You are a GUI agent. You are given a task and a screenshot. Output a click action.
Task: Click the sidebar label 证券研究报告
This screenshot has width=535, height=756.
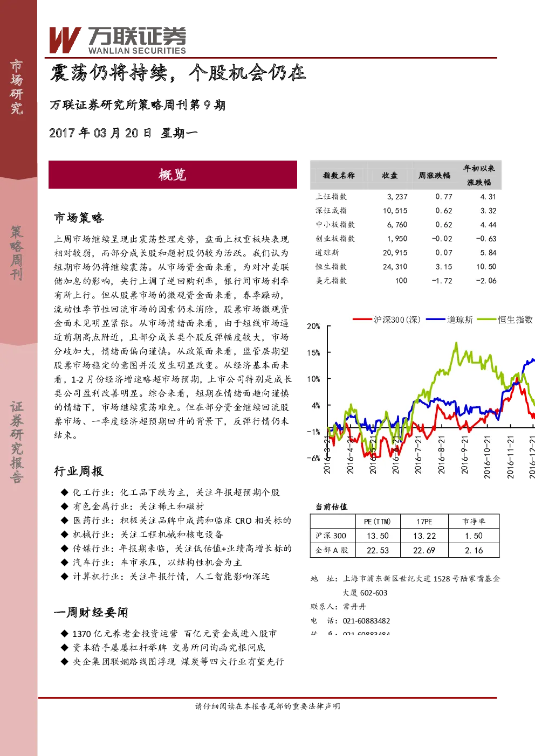tap(17, 442)
